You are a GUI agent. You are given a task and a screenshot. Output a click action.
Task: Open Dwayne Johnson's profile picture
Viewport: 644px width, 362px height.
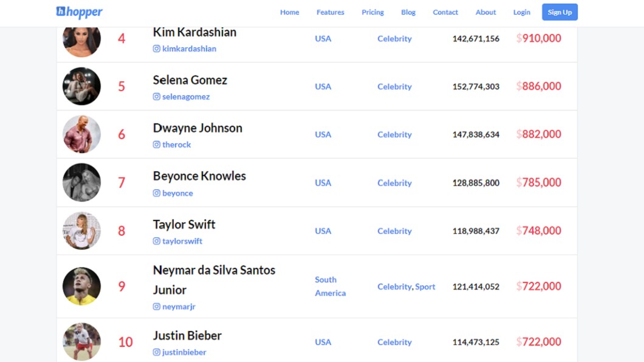coord(81,134)
